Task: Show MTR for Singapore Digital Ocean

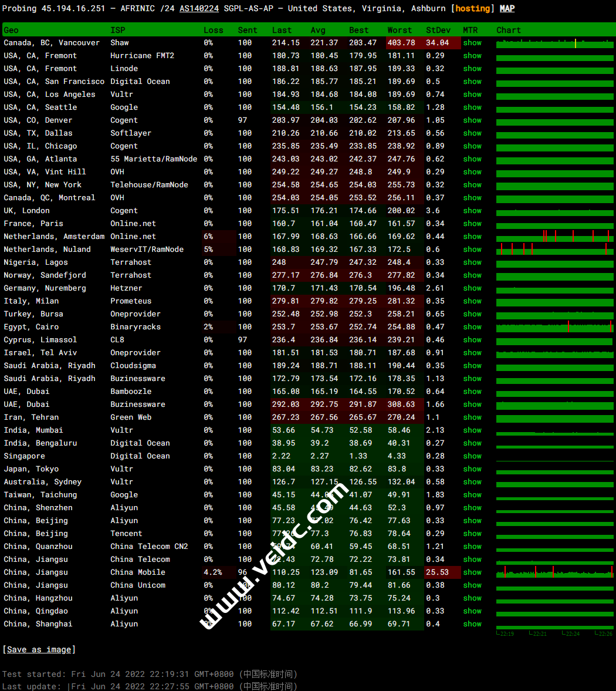Action: click(x=472, y=456)
